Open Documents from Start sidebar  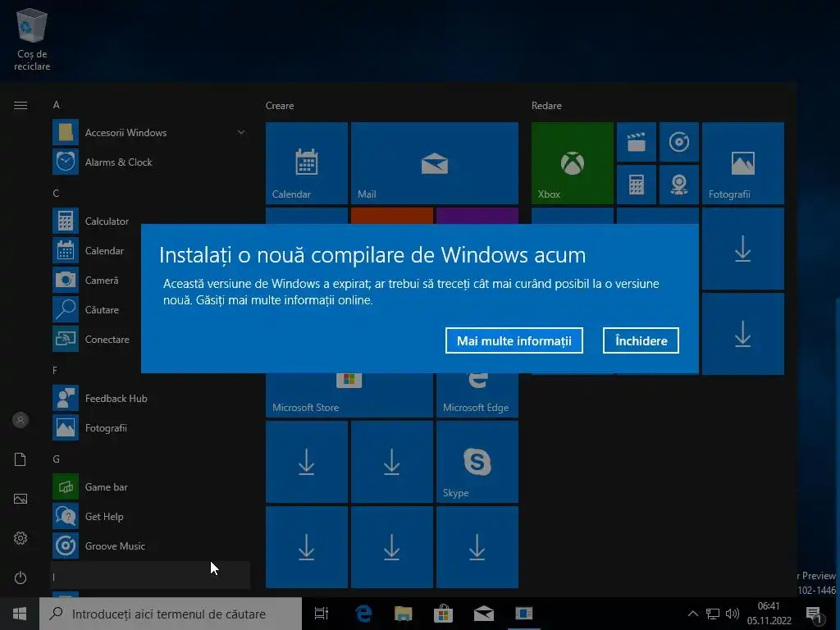click(x=21, y=459)
